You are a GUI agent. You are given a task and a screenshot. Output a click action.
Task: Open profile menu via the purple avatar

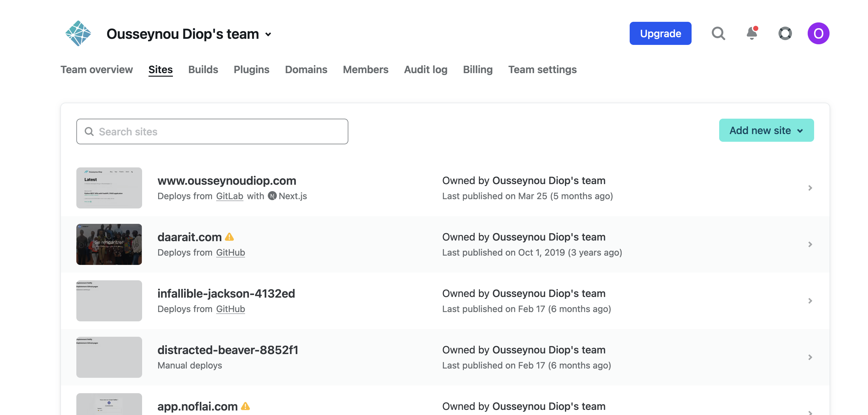[x=818, y=33]
